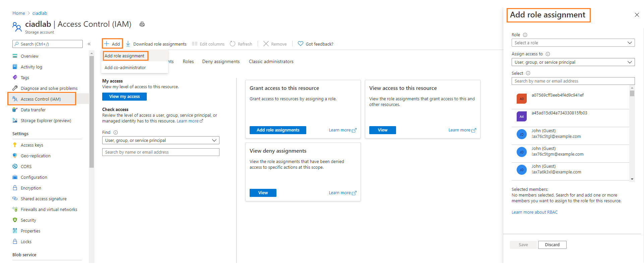Click the Activity log icon
The width and height of the screenshot is (644, 267).
[15, 67]
